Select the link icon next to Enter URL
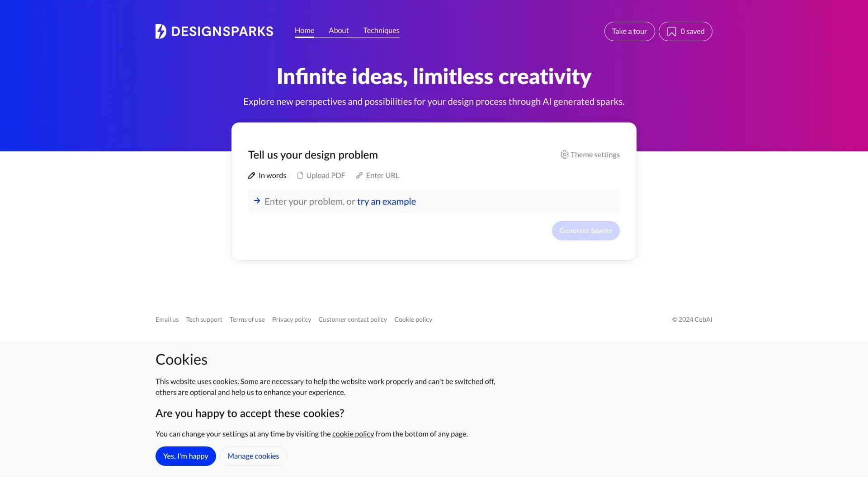 click(359, 175)
